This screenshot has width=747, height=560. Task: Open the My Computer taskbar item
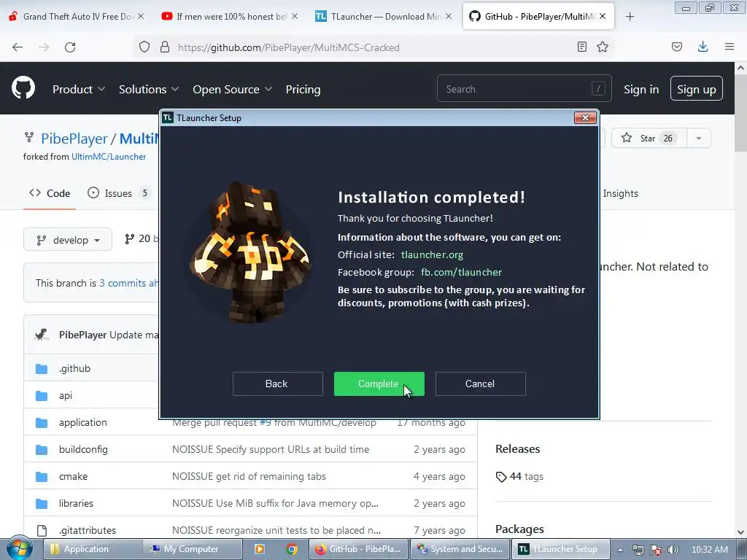click(x=193, y=549)
